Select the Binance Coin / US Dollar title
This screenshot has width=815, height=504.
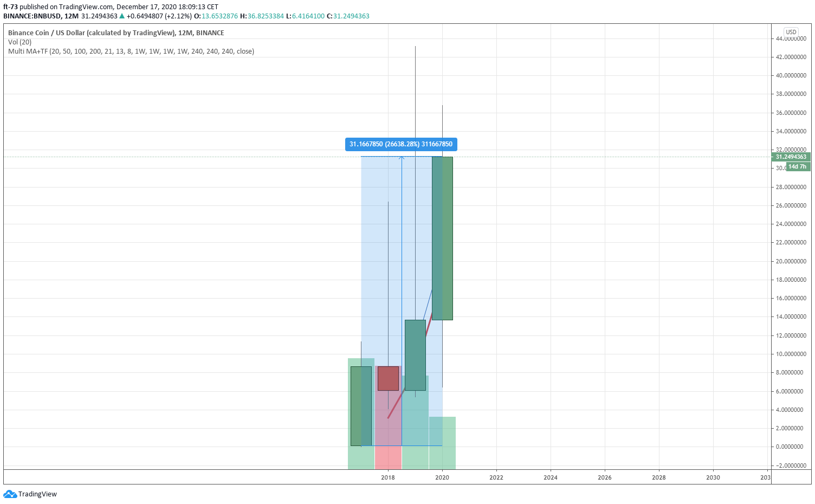pyautogui.click(x=116, y=33)
